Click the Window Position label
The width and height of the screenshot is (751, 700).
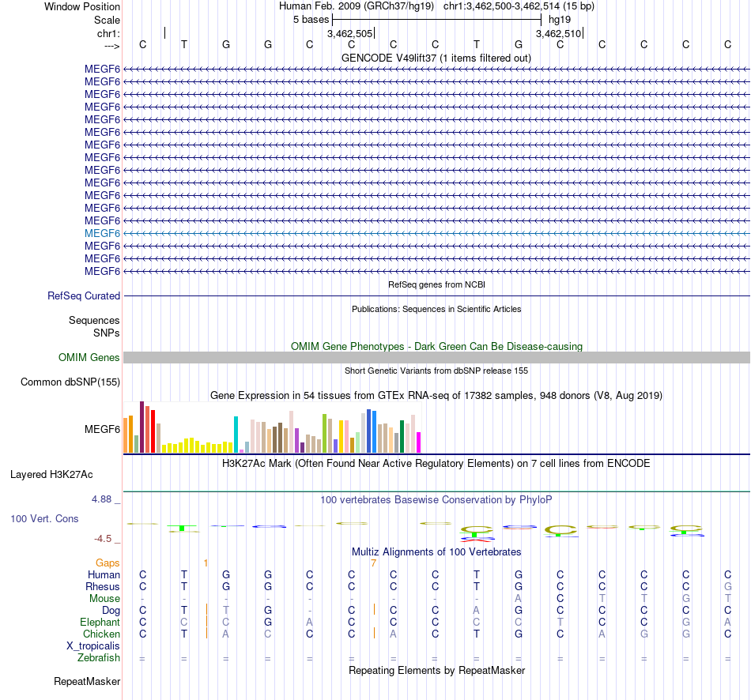(82, 6)
